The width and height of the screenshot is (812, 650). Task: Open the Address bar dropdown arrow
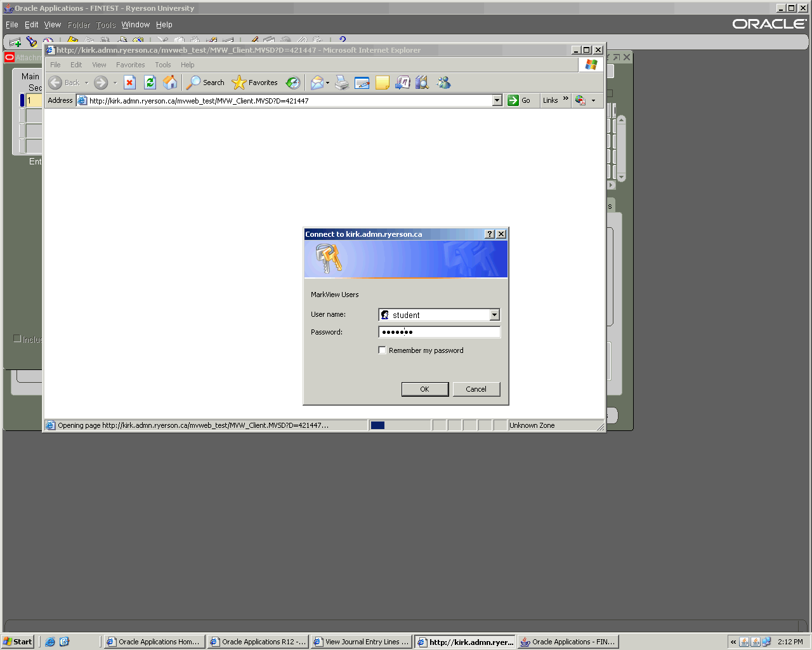(497, 100)
